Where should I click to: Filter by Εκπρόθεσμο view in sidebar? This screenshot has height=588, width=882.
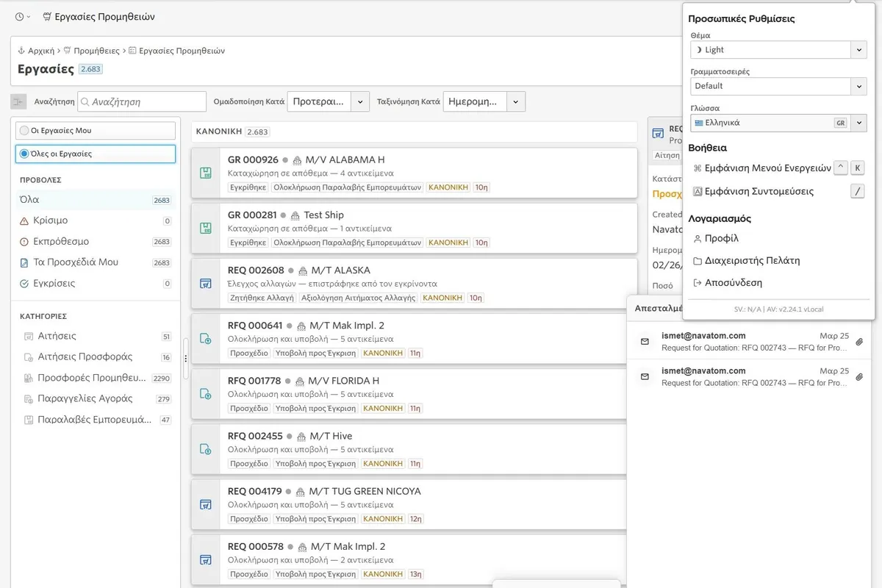(61, 241)
